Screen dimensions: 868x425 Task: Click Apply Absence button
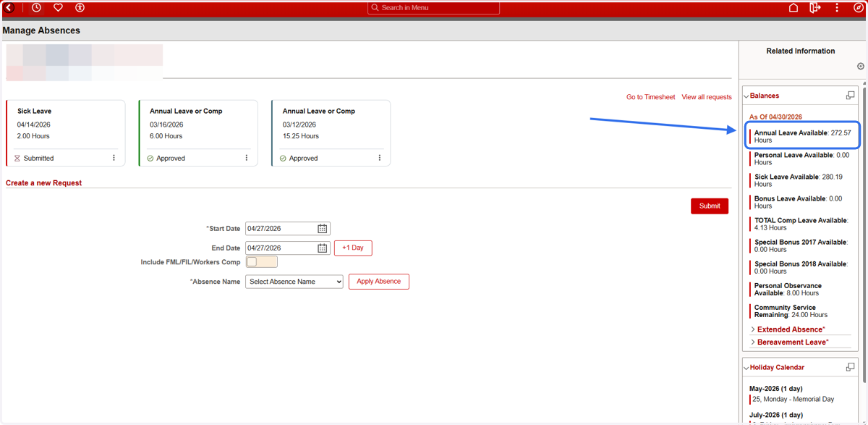click(379, 281)
